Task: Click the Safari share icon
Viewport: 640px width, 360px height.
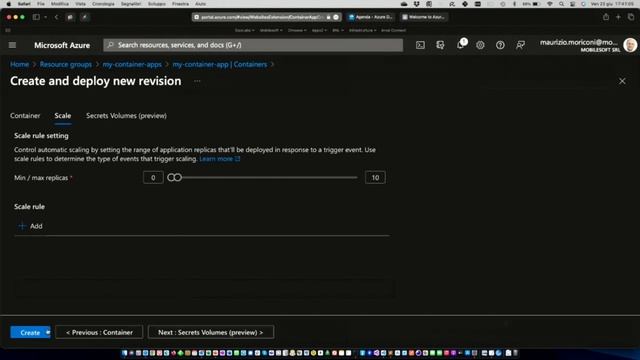Action: 606,17
